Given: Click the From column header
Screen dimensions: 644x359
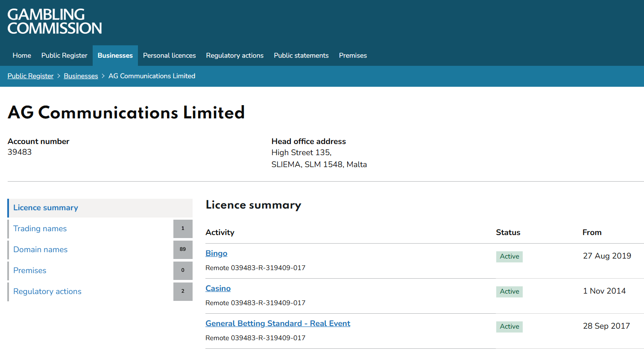Looking at the screenshot, I should point(592,232).
